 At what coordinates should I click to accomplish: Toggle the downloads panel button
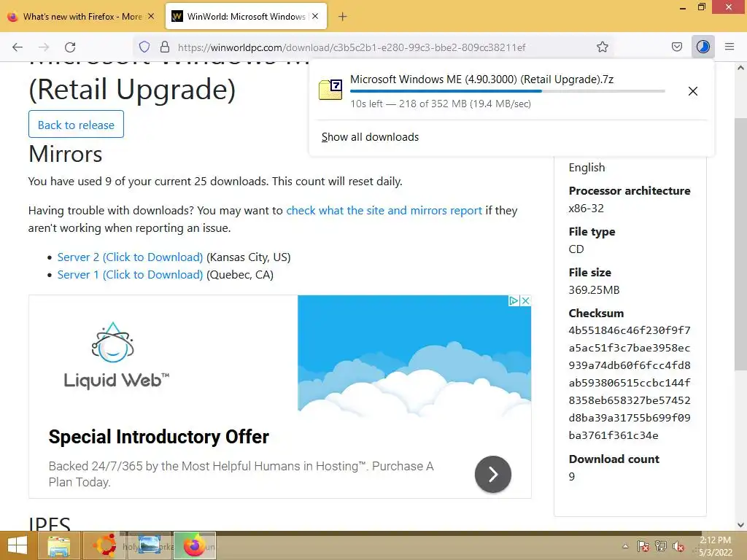point(703,47)
